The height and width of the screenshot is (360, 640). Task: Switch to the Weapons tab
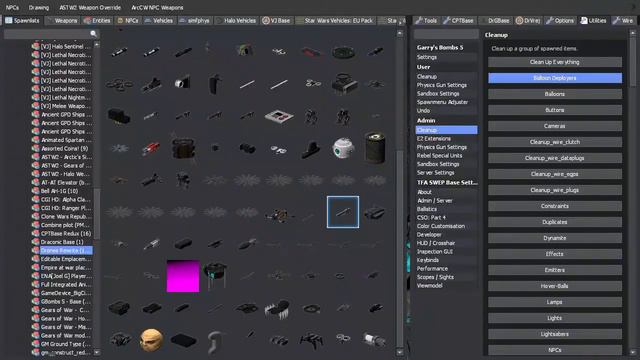pyautogui.click(x=62, y=20)
